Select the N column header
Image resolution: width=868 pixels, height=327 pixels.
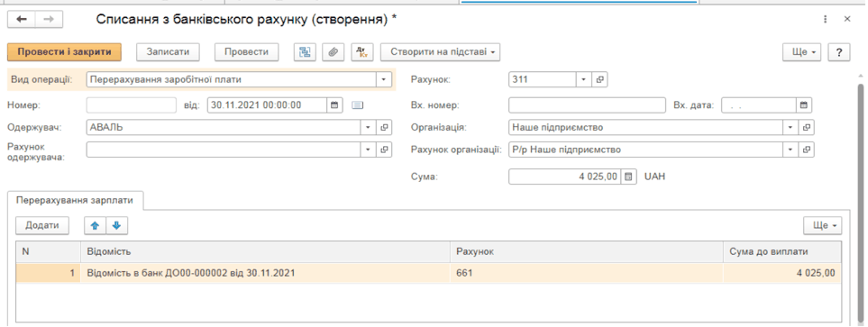coord(48,251)
